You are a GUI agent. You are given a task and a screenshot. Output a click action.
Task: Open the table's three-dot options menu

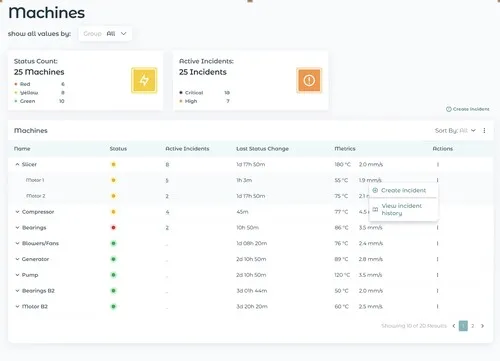[484, 131]
